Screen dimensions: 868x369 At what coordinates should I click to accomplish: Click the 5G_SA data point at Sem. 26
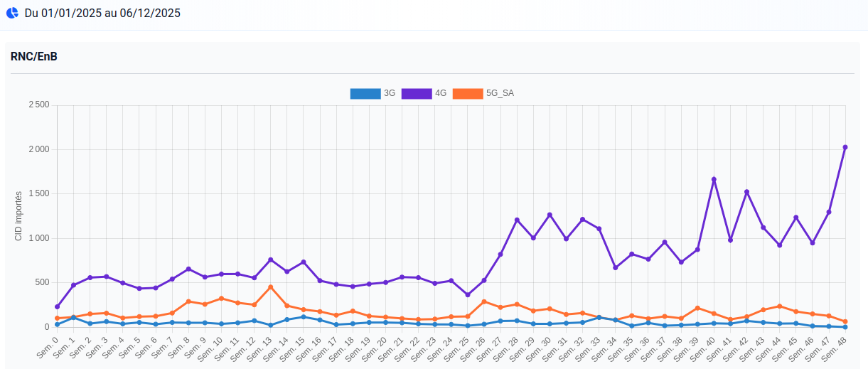pos(484,301)
